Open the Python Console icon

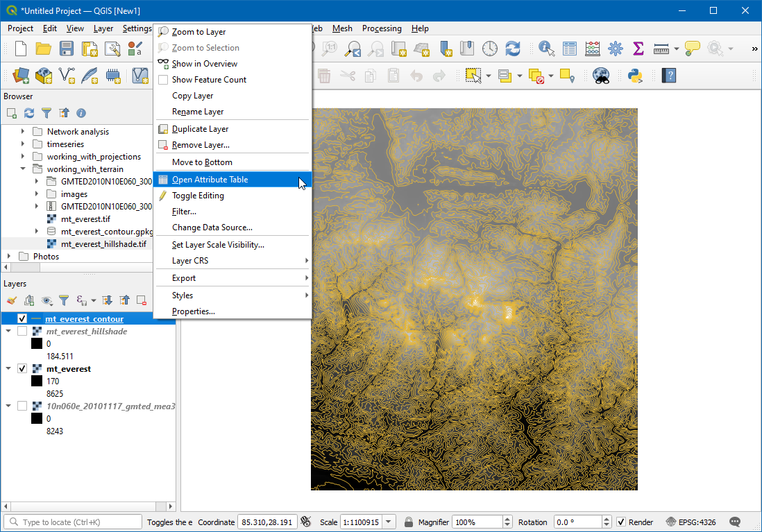[x=634, y=75]
